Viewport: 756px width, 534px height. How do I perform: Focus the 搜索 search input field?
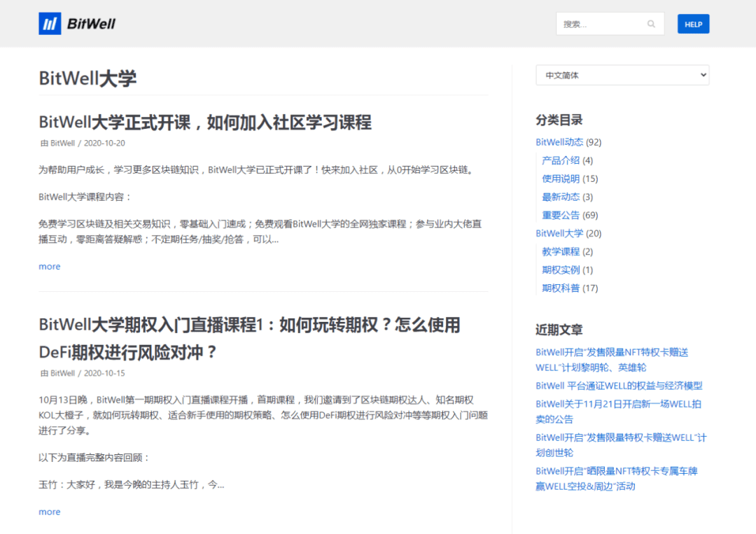(x=610, y=24)
